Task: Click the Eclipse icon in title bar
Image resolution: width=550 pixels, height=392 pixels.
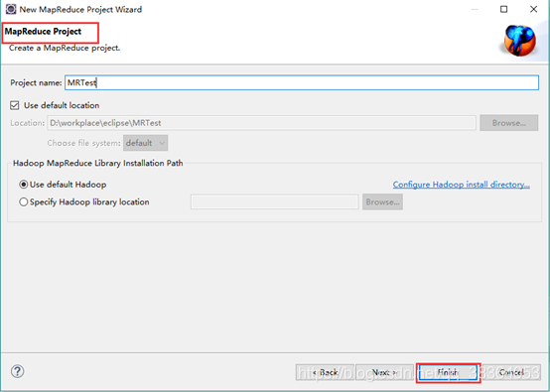Action: coord(11,9)
